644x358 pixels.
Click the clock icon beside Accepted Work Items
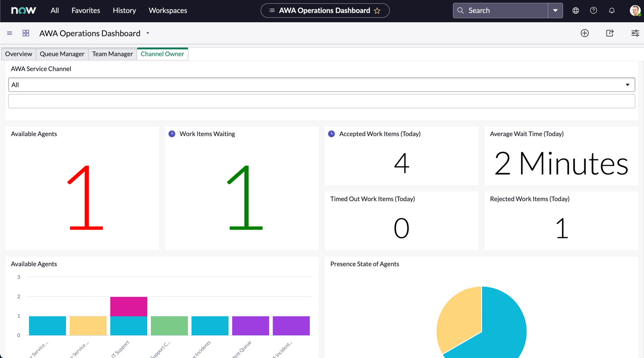coord(331,134)
